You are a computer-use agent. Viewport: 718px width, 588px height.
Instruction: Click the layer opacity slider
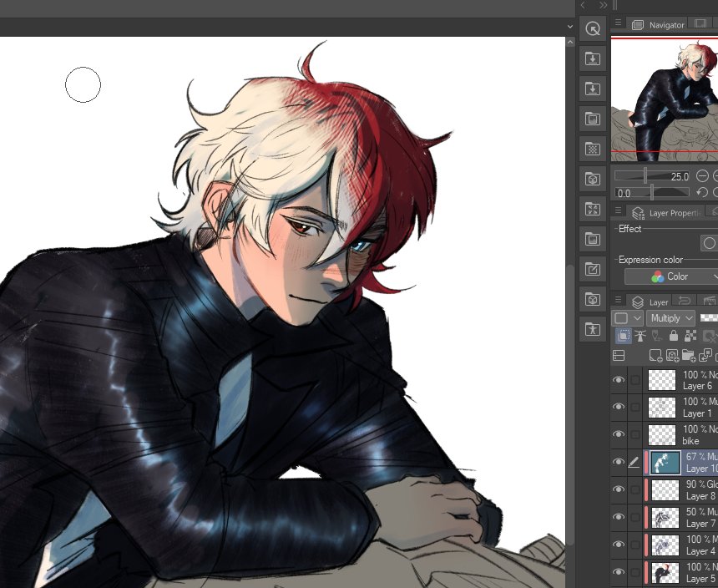[710, 318]
